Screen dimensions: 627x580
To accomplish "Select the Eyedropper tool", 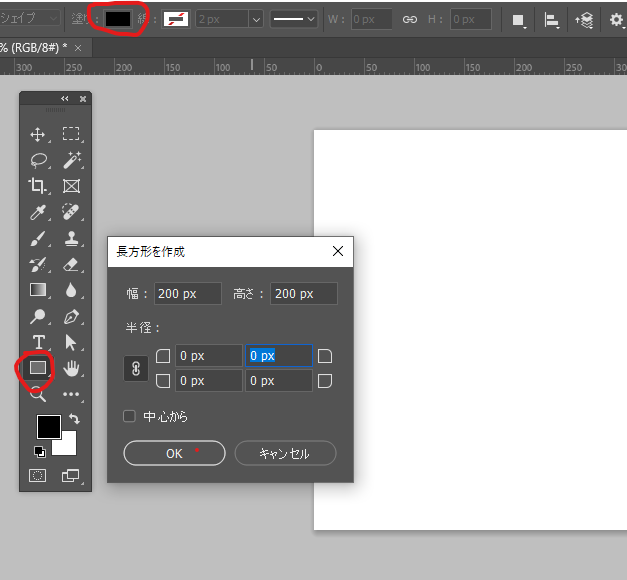I will coord(38,212).
